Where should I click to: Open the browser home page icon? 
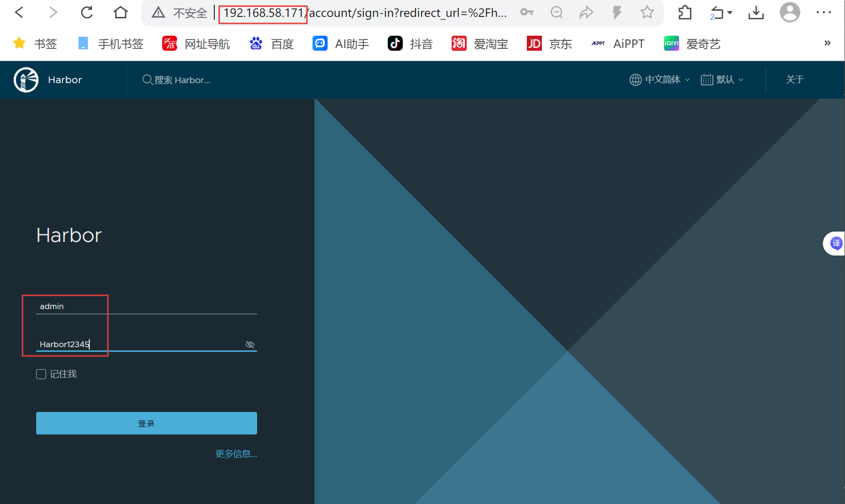coord(121,12)
